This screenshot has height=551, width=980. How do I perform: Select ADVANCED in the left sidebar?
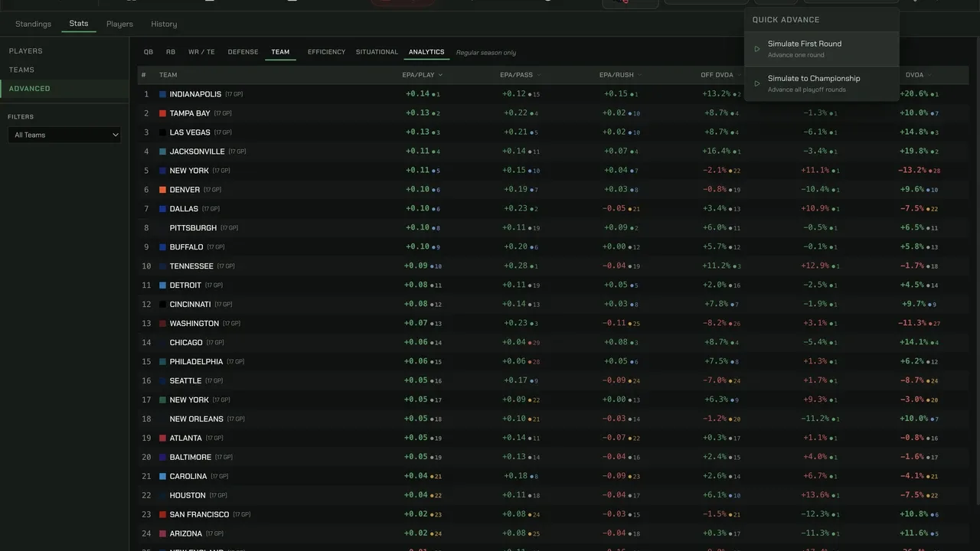[64, 89]
